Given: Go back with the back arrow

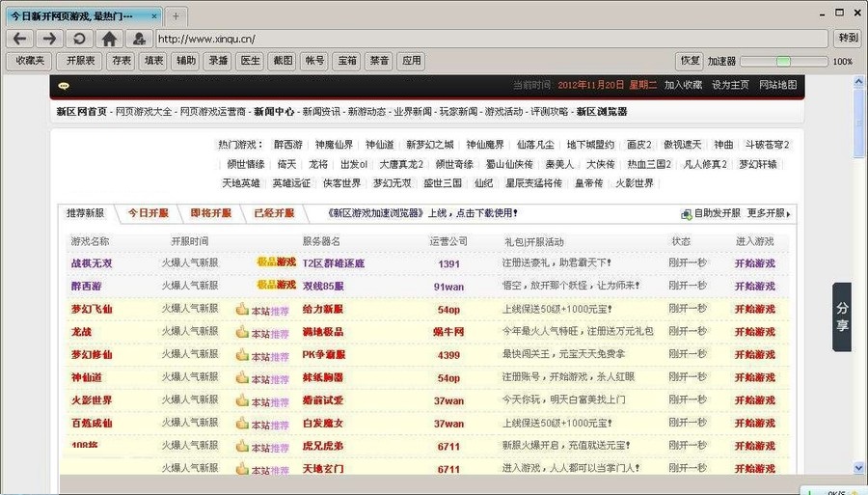Looking at the screenshot, I should (x=20, y=39).
